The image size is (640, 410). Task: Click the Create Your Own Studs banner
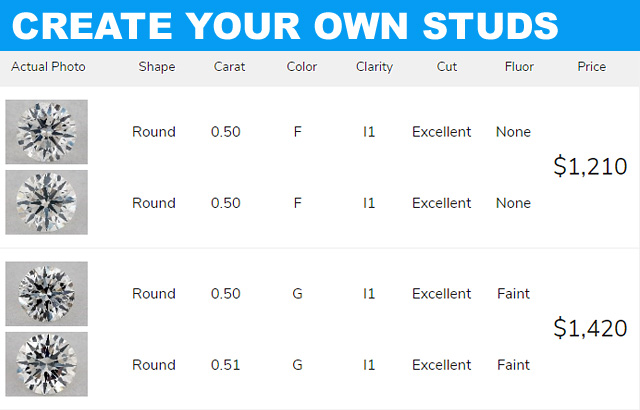tap(285, 24)
